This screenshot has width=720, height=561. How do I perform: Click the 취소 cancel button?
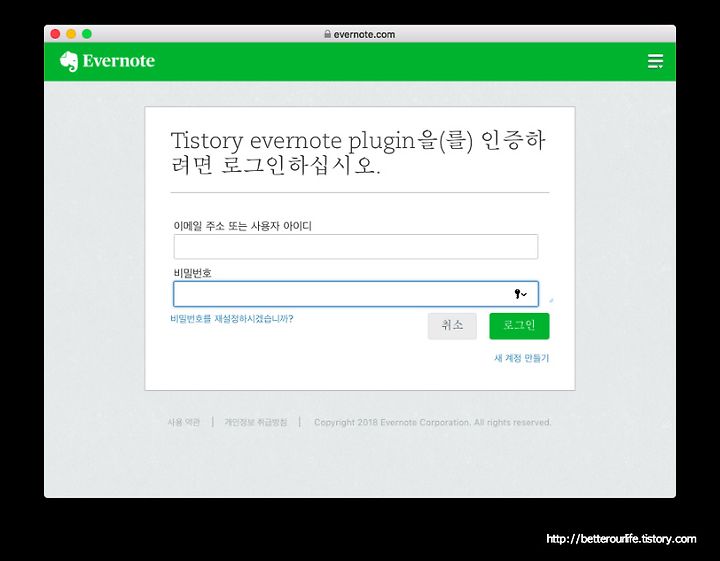coord(452,326)
